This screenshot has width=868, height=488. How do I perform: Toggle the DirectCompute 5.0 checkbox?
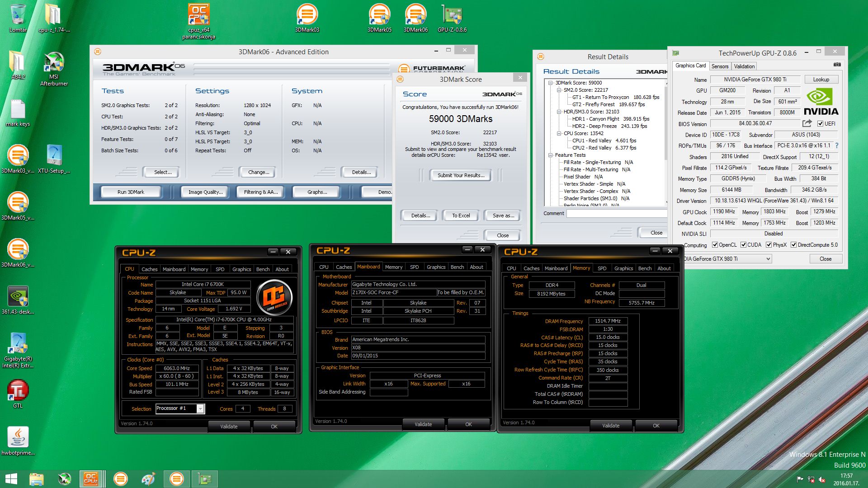coord(793,245)
